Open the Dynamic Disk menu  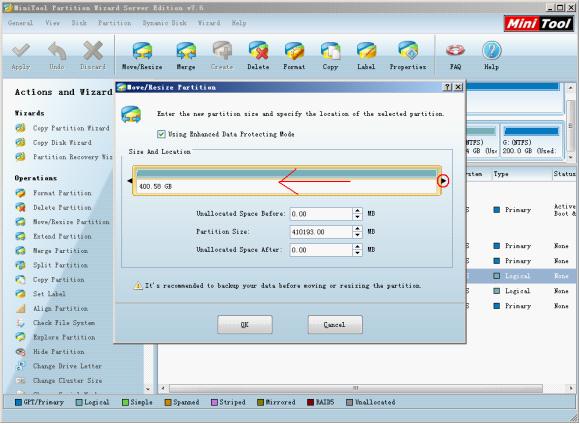click(x=165, y=23)
